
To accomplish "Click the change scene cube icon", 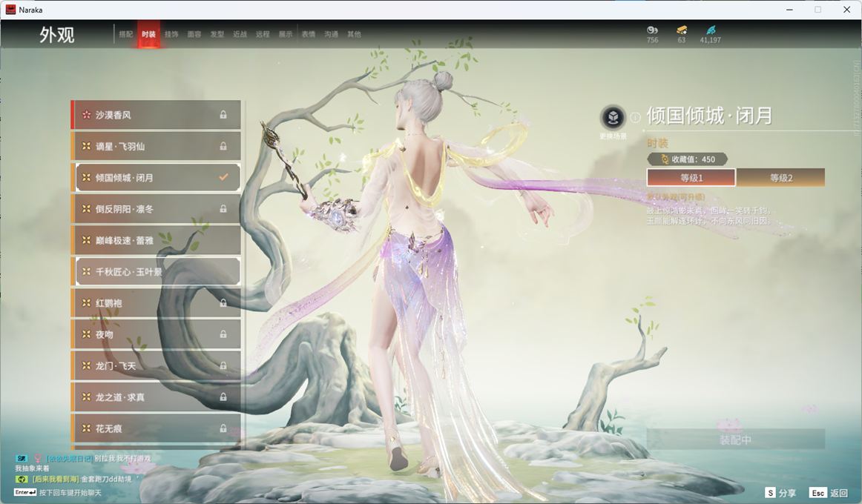I will 613,117.
